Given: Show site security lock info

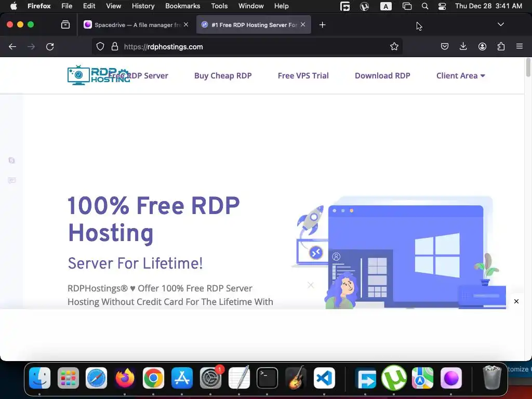Looking at the screenshot, I should pyautogui.click(x=115, y=46).
